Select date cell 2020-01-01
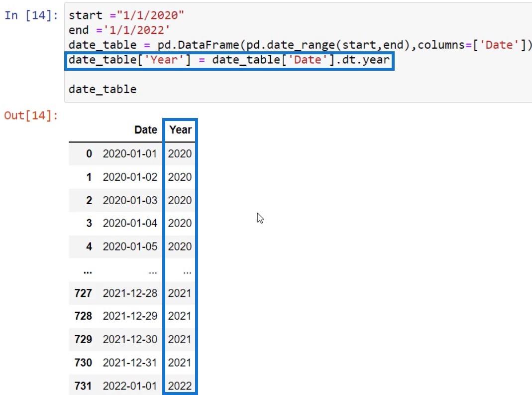The image size is (532, 395). pyautogui.click(x=130, y=153)
